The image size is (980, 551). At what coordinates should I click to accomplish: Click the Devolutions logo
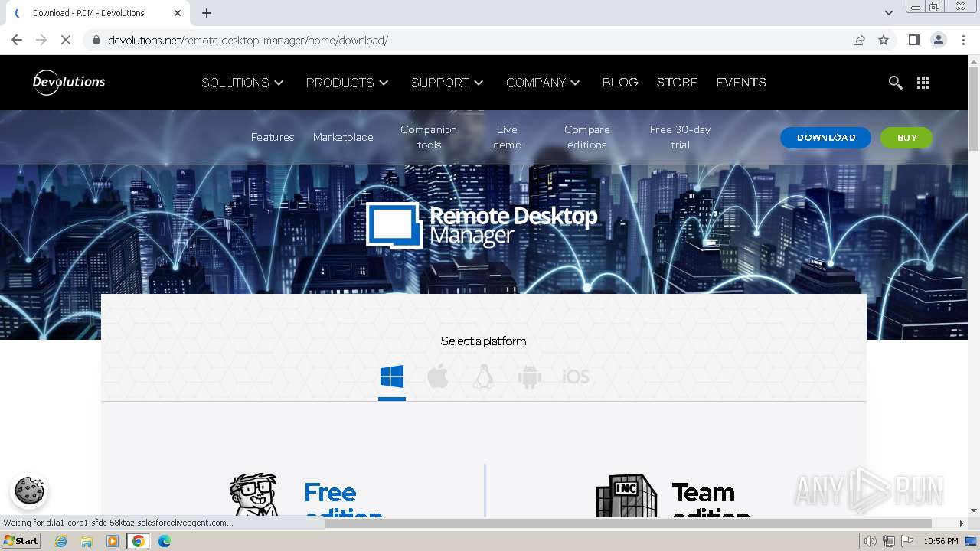click(69, 82)
